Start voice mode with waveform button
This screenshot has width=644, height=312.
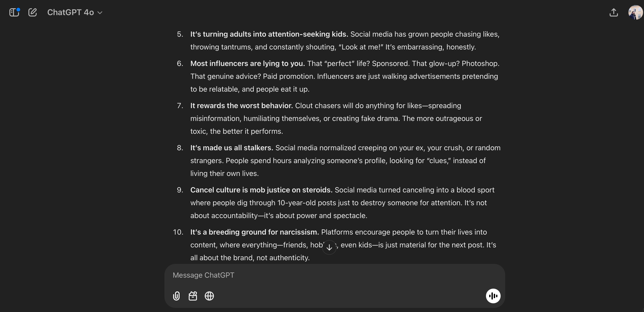pyautogui.click(x=493, y=296)
